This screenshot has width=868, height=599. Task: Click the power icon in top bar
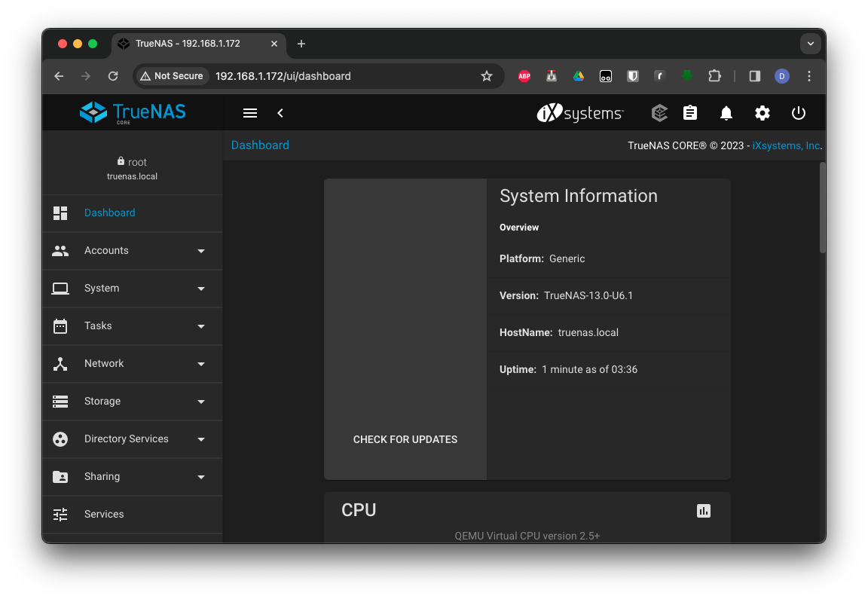pyautogui.click(x=799, y=113)
